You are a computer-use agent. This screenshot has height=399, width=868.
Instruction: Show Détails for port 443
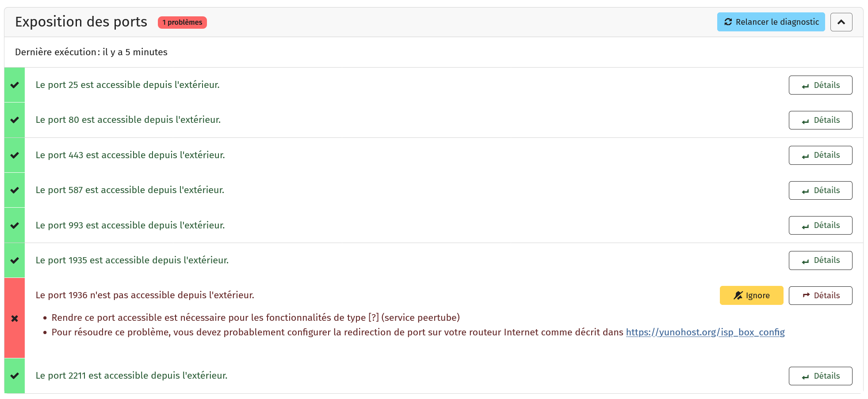point(820,155)
